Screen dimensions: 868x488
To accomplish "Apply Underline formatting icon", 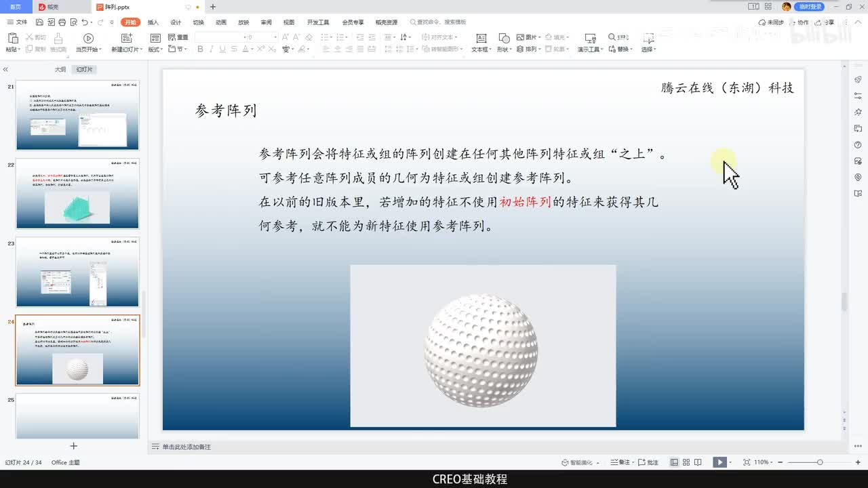I will pos(222,49).
